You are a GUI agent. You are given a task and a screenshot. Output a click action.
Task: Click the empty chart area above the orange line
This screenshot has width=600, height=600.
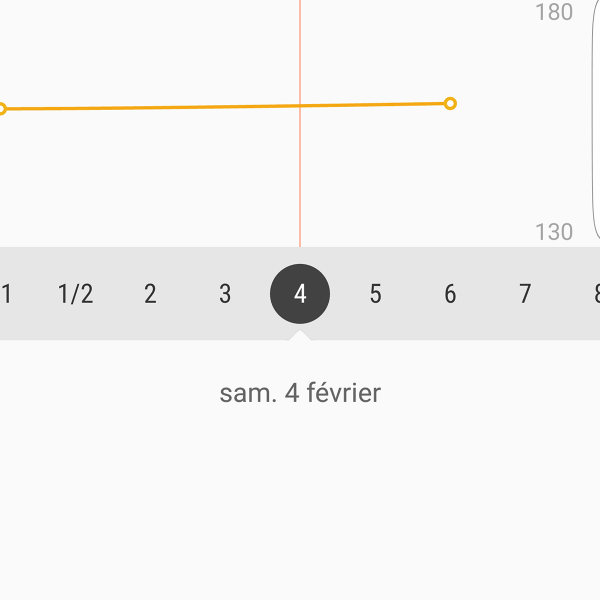[150, 50]
